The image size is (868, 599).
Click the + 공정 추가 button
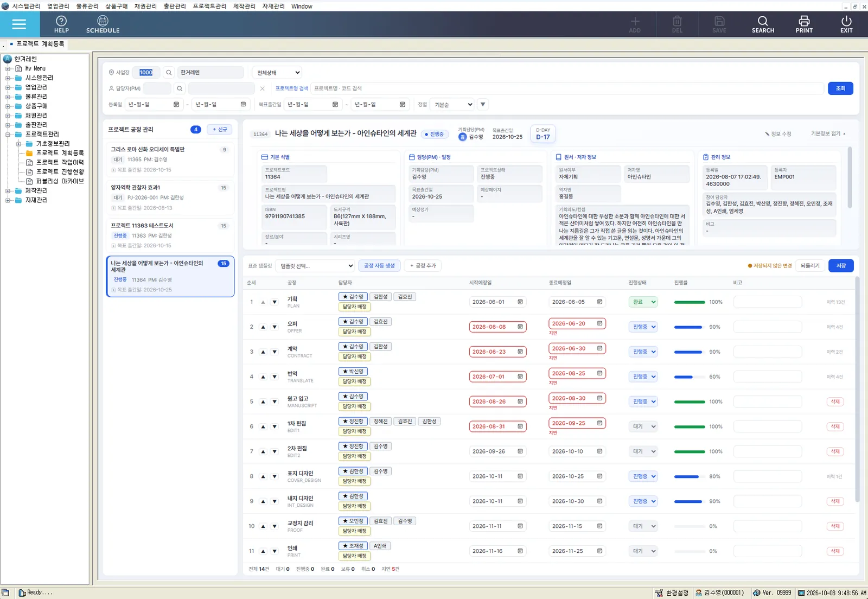pos(423,266)
